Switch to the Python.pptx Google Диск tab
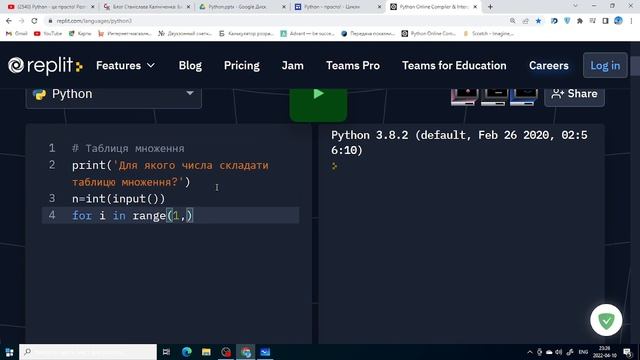This screenshot has height=360, width=640. click(x=242, y=7)
